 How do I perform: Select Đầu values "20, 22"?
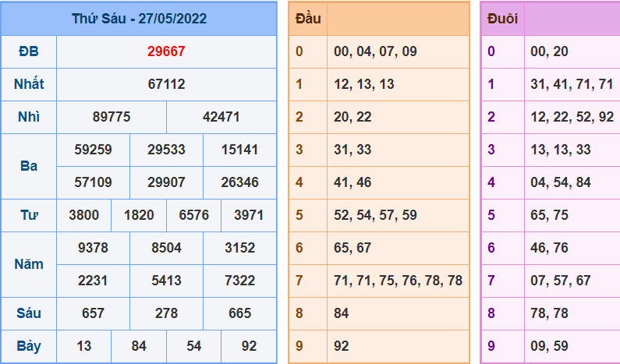[x=353, y=117]
